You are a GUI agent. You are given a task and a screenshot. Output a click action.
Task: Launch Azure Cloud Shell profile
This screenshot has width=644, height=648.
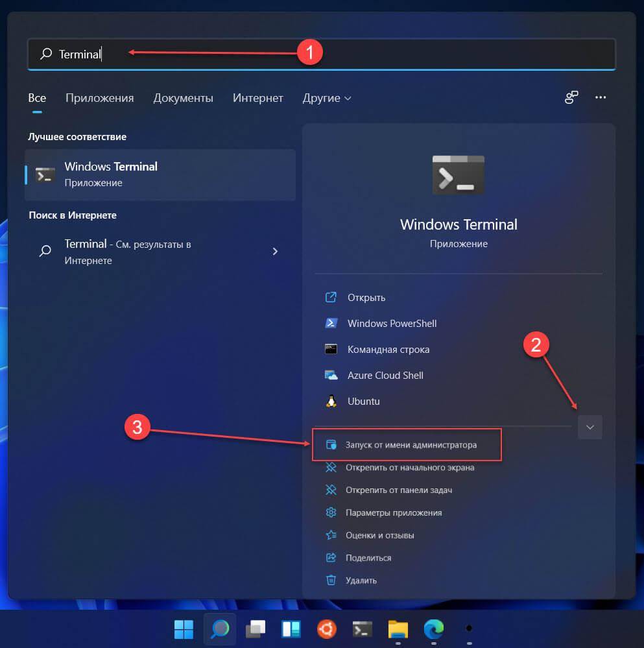(385, 376)
